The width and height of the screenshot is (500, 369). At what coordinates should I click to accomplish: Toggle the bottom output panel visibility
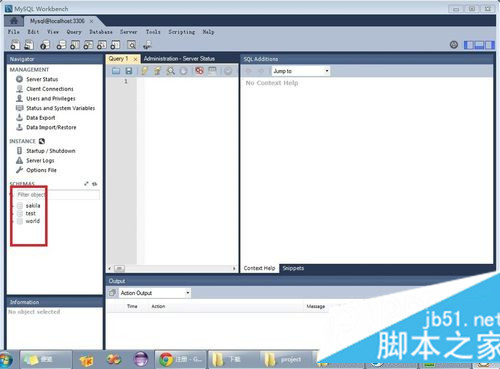pyautogui.click(x=479, y=45)
